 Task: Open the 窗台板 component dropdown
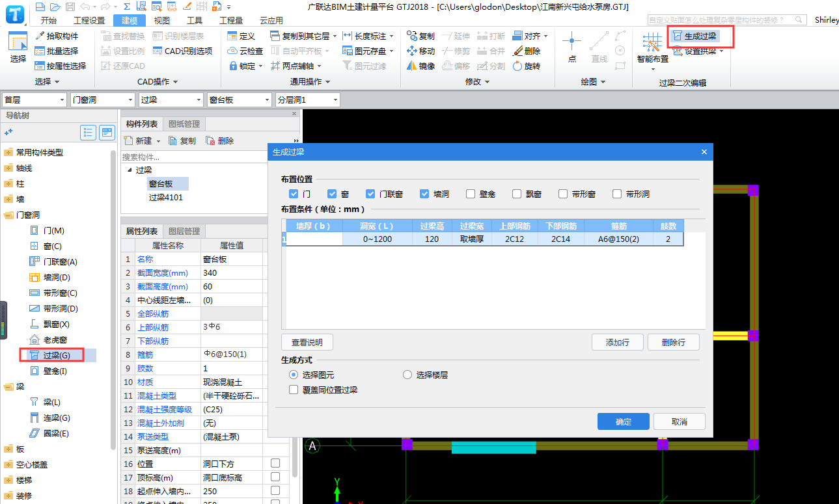click(x=239, y=99)
